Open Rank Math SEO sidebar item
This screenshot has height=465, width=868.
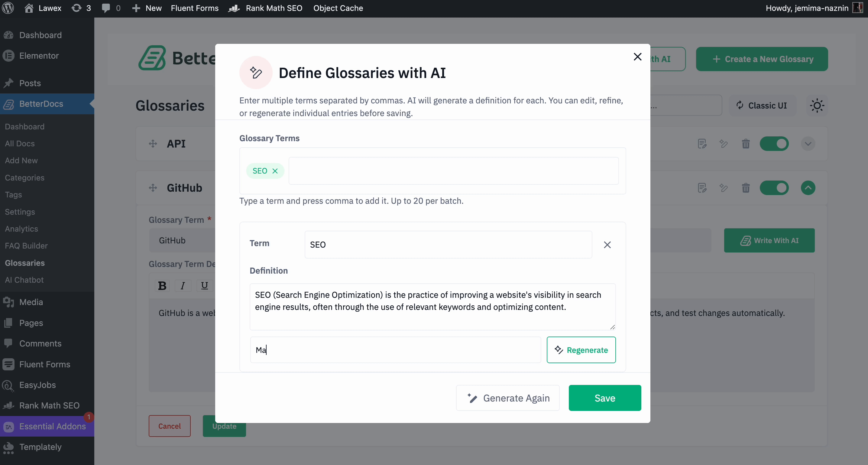point(47,406)
